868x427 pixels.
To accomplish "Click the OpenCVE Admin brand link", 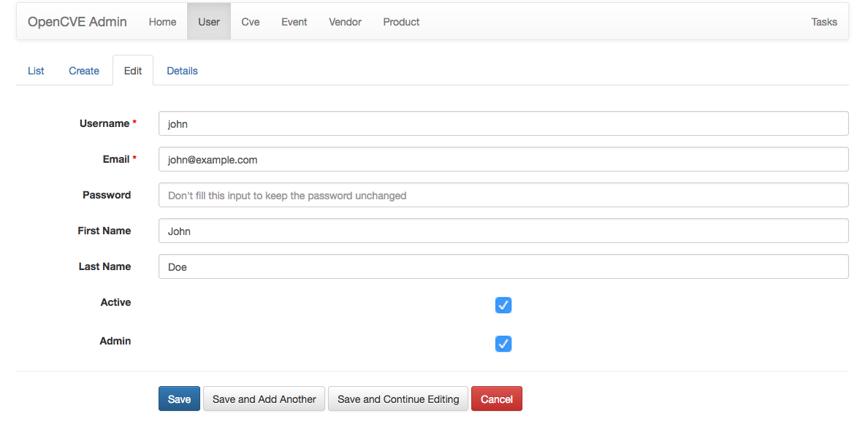I will click(77, 22).
